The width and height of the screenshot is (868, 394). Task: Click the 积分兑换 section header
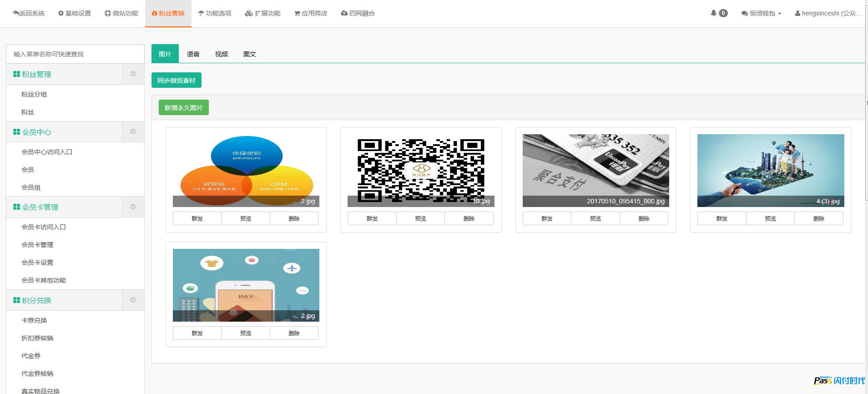coord(64,300)
